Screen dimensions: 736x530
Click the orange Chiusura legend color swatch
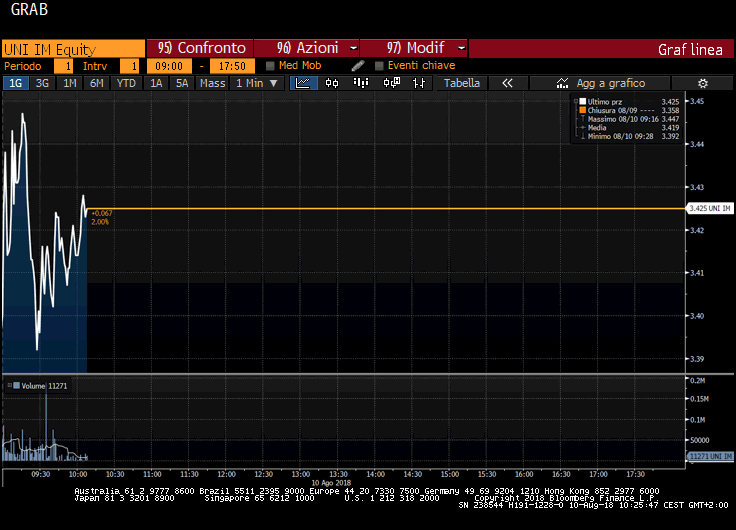[x=581, y=110]
